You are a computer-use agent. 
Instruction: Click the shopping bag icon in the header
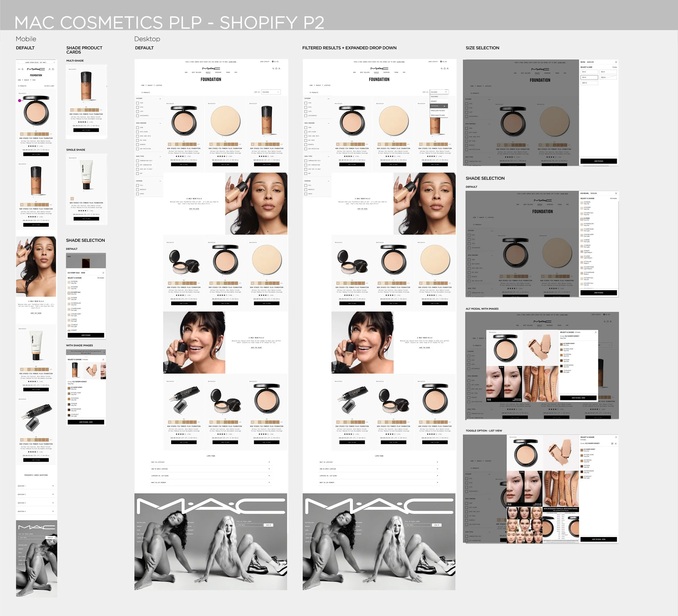coord(276,68)
